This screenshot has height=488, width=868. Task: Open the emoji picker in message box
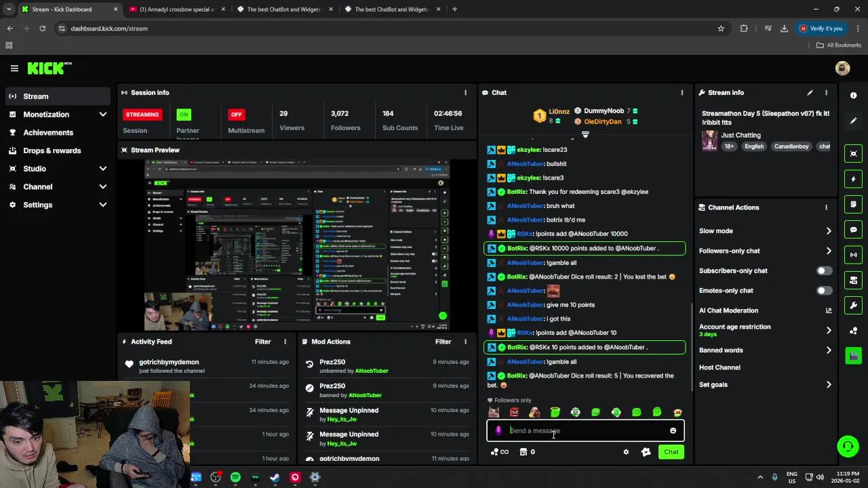coord(673,431)
